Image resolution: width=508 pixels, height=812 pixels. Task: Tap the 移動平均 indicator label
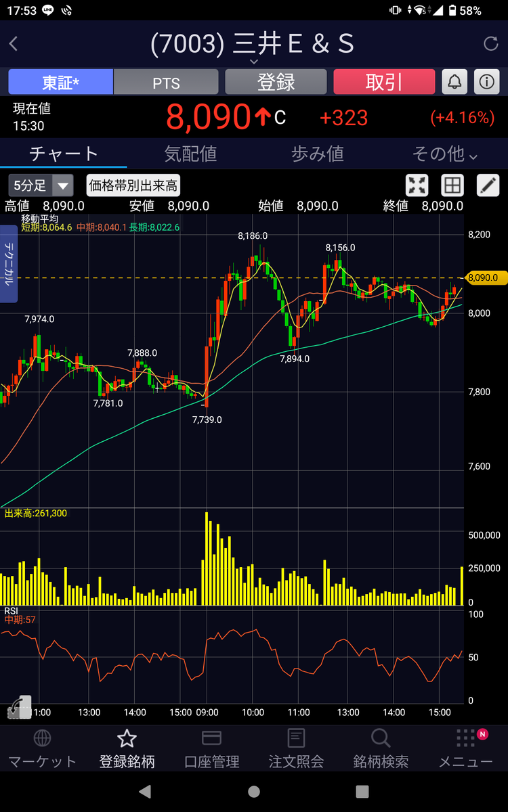[x=39, y=219]
